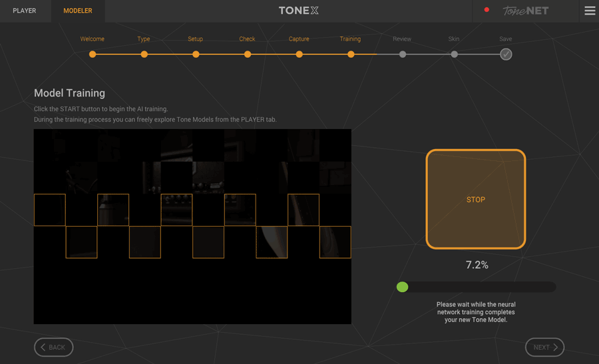Click the training image preview mosaic
Image resolution: width=599 pixels, height=364 pixels.
pyautogui.click(x=192, y=226)
